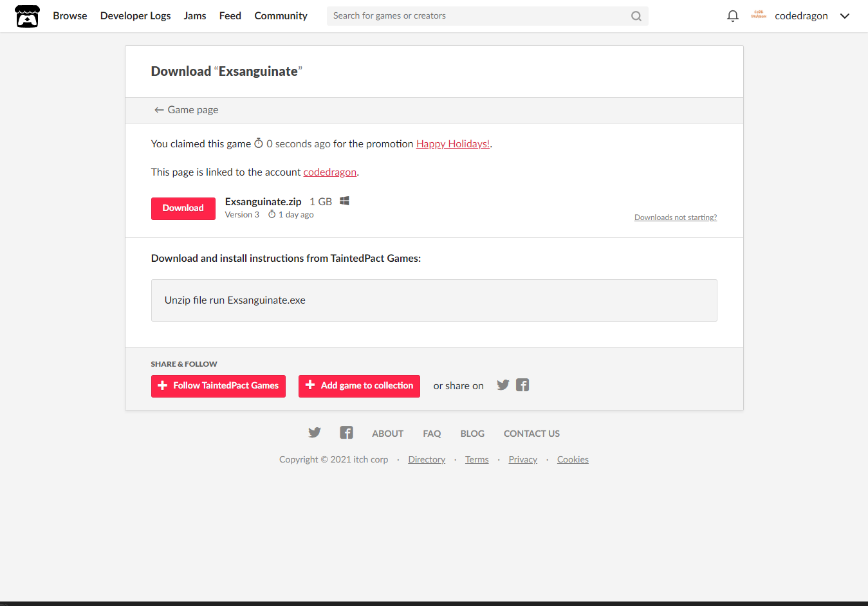Click 'Downloads not starting?' help link
868x606 pixels.
[x=676, y=217]
